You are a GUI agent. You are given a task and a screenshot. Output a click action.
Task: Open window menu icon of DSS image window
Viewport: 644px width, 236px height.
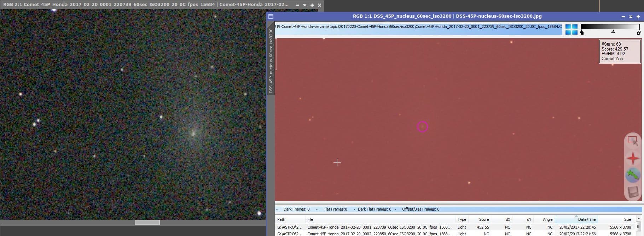click(x=271, y=16)
